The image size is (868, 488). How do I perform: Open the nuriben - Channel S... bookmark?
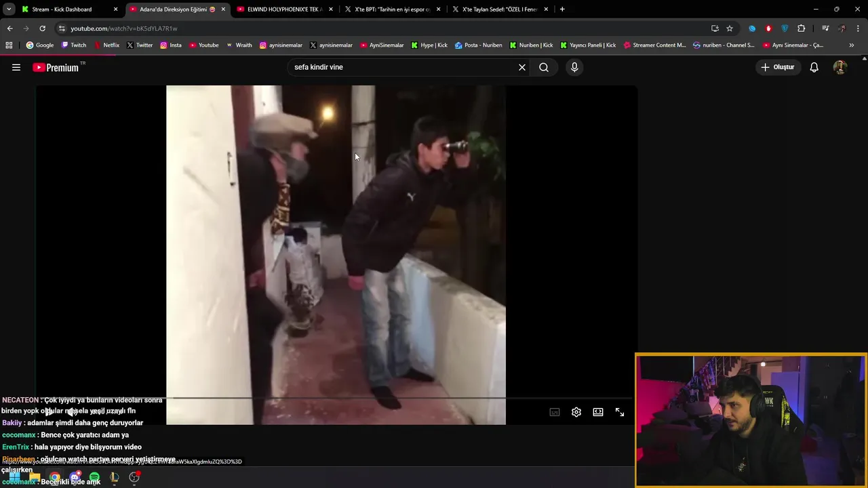click(724, 45)
